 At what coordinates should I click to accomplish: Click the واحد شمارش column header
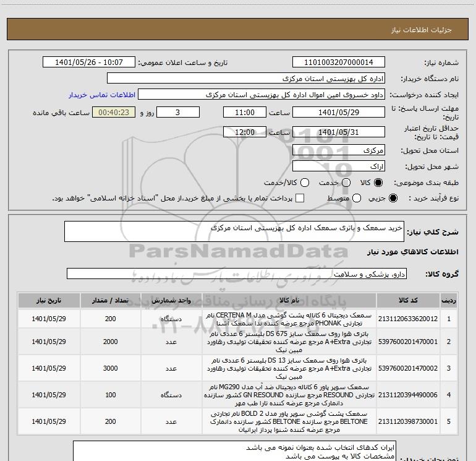[171, 300]
